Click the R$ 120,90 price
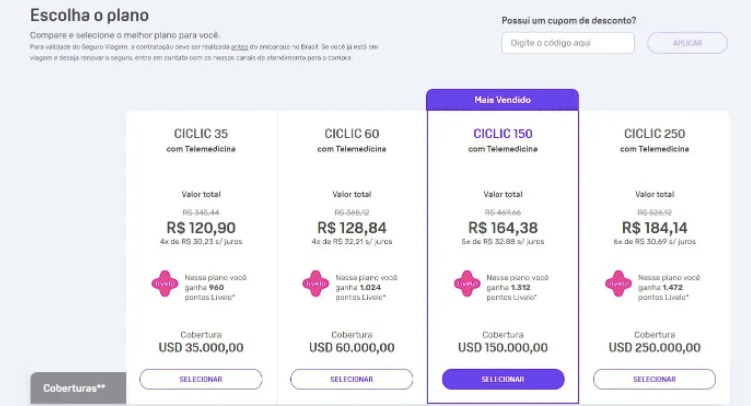Viewport: 751px width, 406px height. click(x=201, y=228)
